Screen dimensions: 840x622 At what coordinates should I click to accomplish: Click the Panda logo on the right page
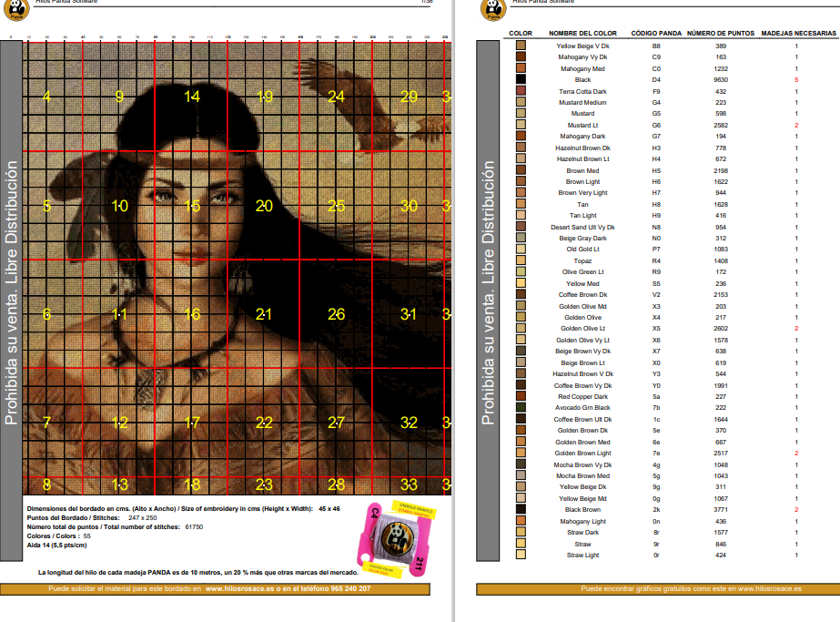(x=493, y=9)
